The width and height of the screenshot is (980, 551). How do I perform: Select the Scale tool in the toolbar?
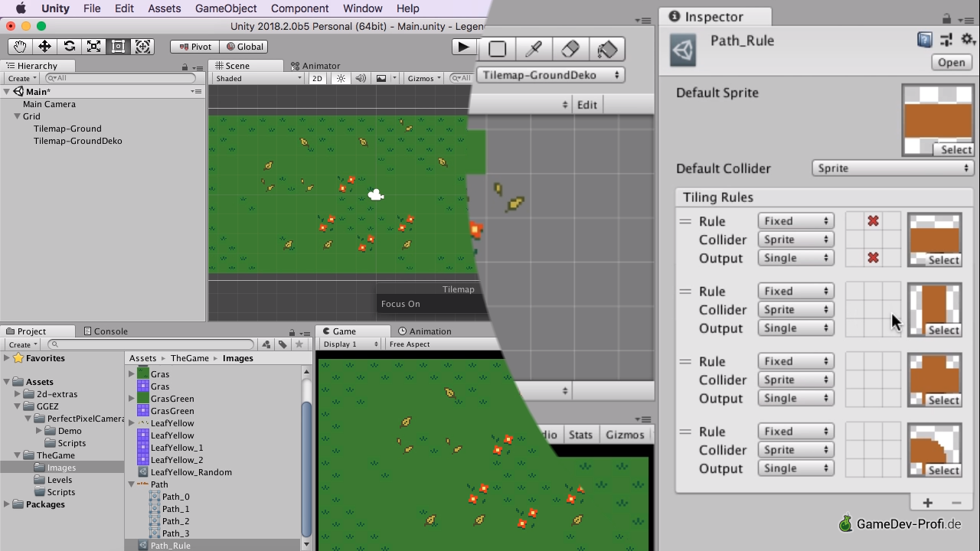click(x=93, y=47)
